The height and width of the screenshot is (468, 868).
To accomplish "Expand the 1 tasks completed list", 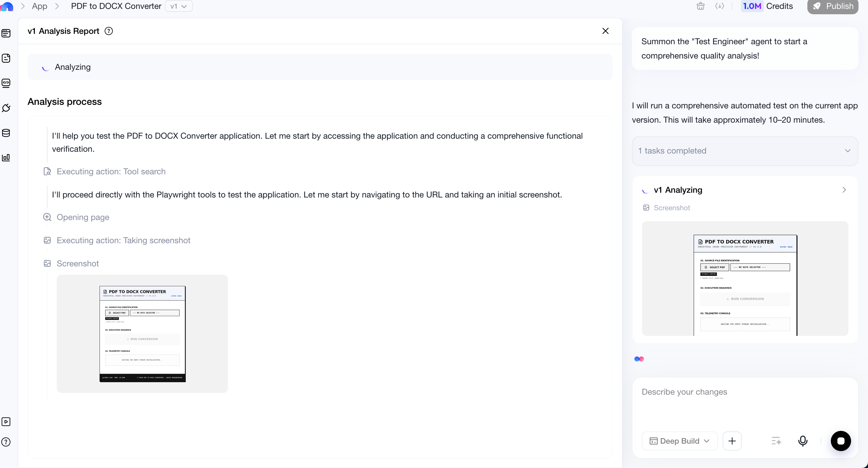I will pos(745,151).
